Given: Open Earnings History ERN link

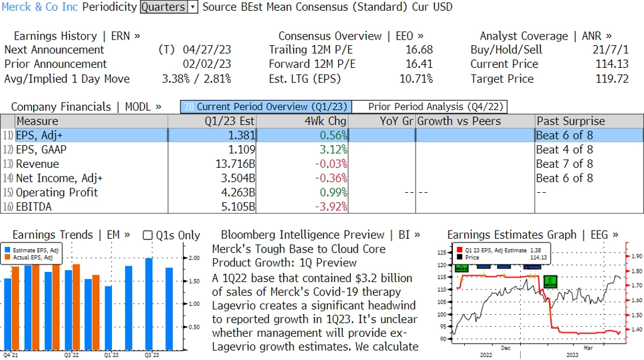Looking at the screenshot, I should (77, 36).
